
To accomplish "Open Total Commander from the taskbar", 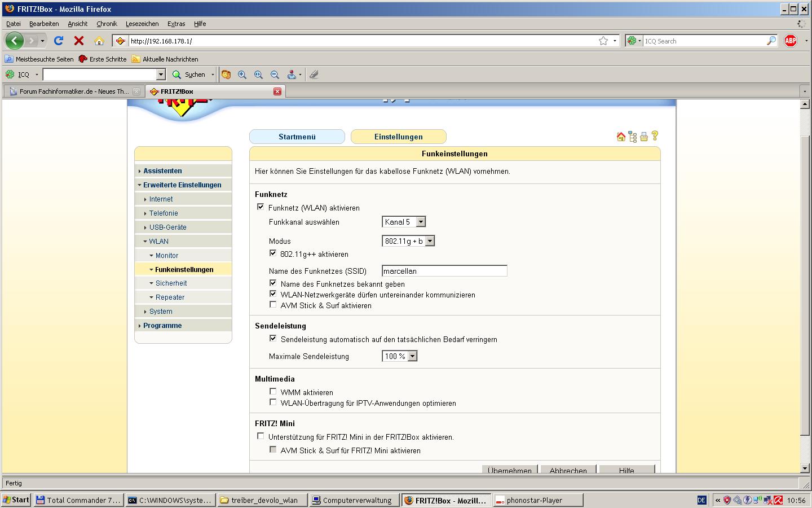I will coord(78,500).
